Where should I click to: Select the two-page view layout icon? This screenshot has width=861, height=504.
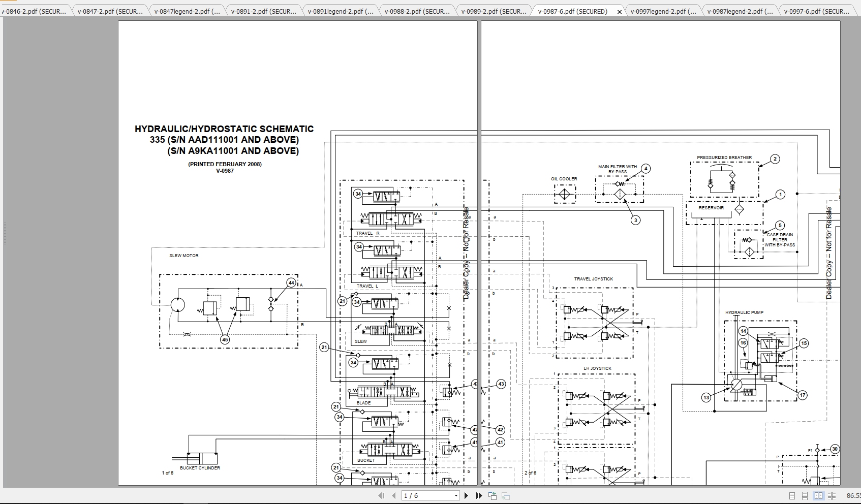click(818, 495)
